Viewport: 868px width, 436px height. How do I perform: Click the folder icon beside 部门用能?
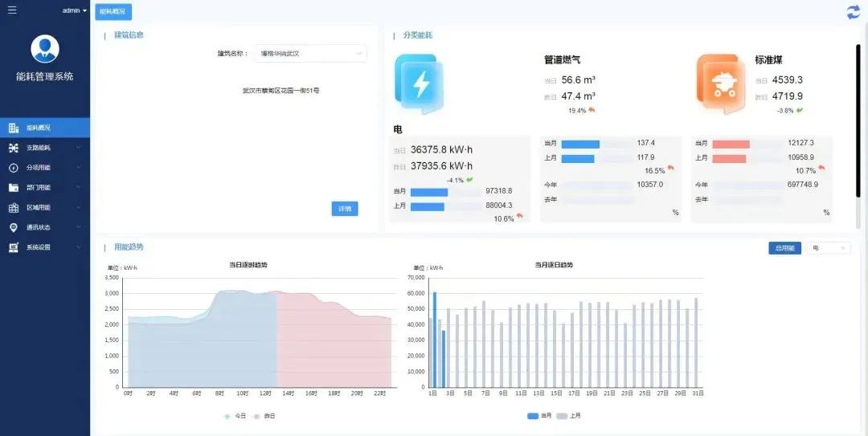click(14, 188)
